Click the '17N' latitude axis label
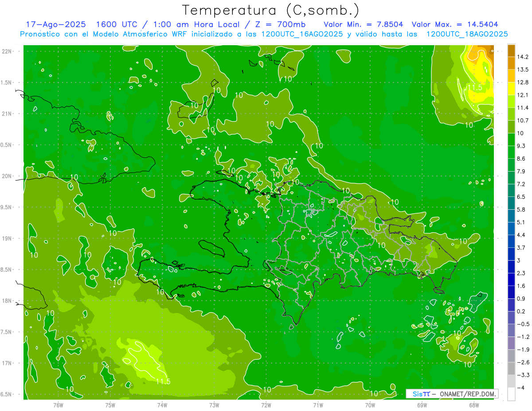Image resolution: width=532 pixels, height=411 pixels. (7, 363)
